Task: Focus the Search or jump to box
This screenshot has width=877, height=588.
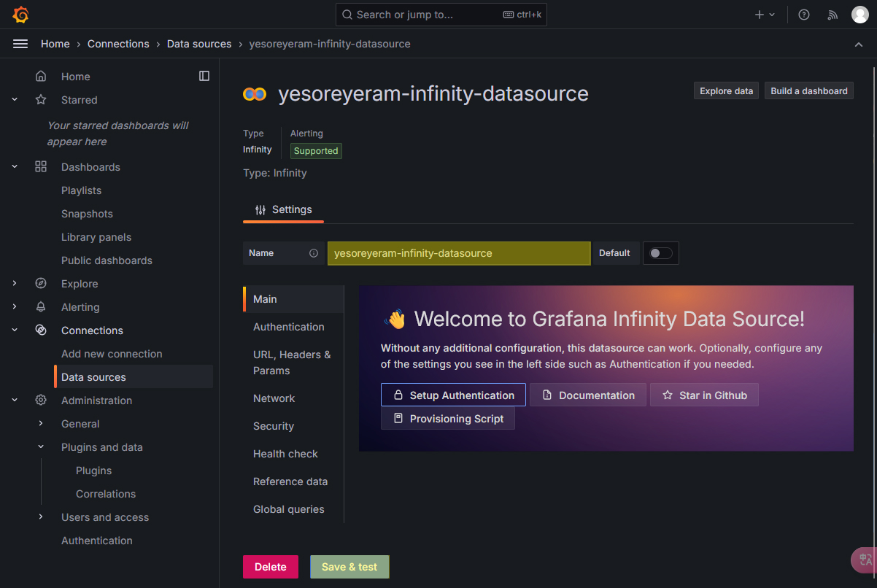Action: [x=441, y=15]
